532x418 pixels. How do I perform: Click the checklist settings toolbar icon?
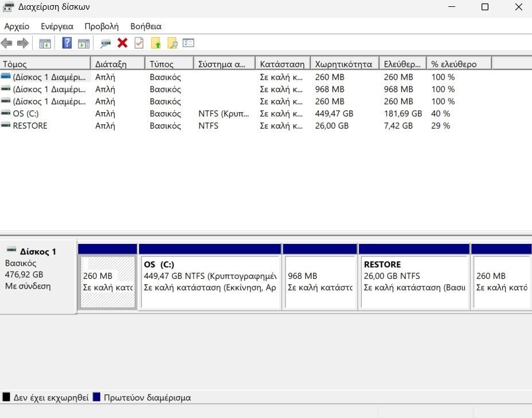click(188, 43)
